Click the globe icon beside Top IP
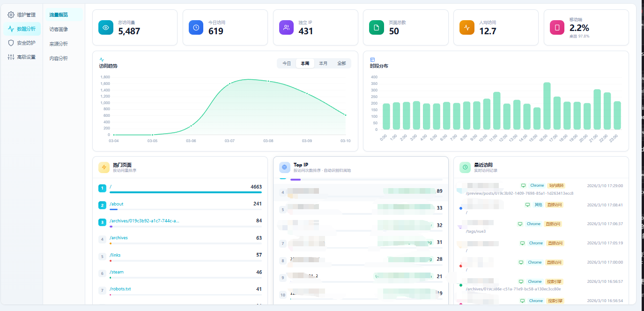The width and height of the screenshot is (644, 311). pos(285,167)
